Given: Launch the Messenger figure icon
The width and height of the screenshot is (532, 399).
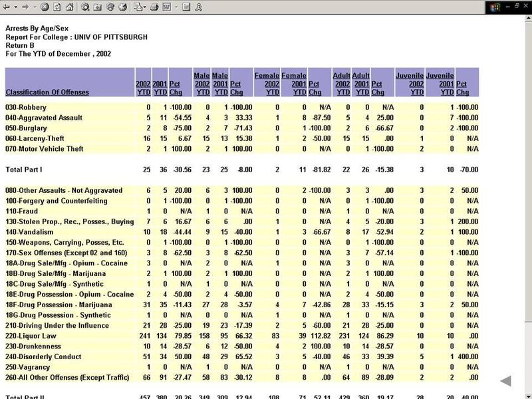Looking at the screenshot, I should 198,7.
